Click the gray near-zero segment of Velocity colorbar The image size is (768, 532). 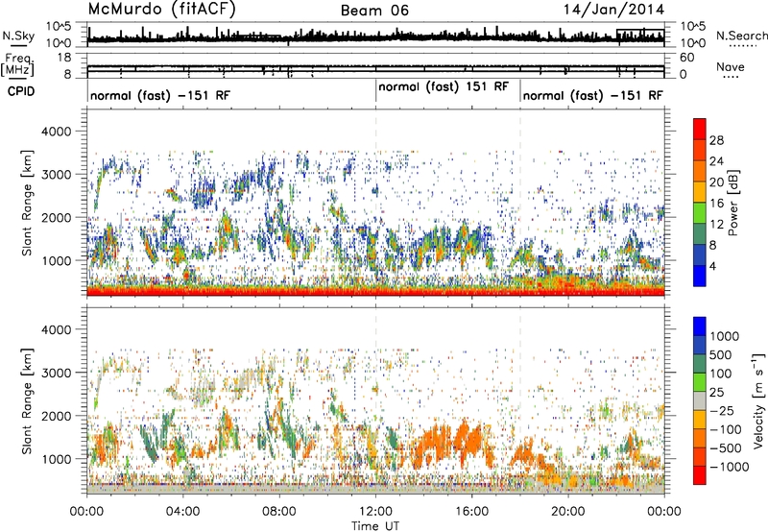[x=700, y=400]
